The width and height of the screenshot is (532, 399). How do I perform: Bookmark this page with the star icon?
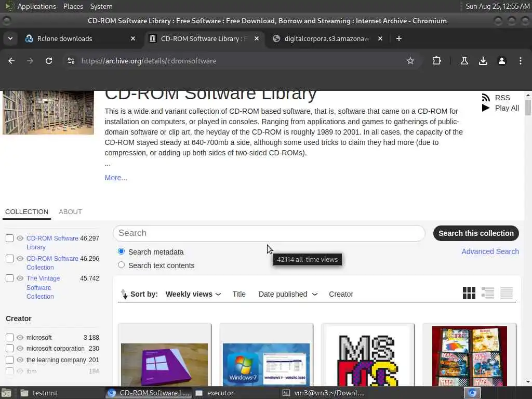point(410,61)
